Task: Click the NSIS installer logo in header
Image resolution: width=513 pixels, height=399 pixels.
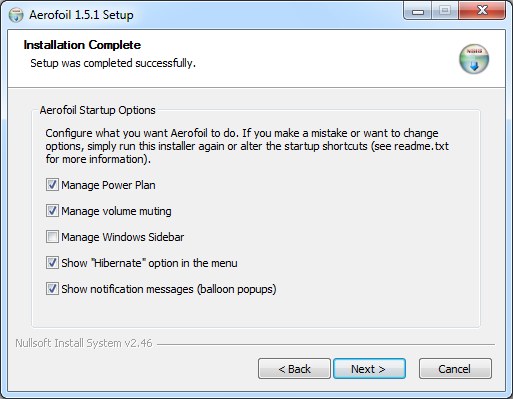Action: point(474,59)
